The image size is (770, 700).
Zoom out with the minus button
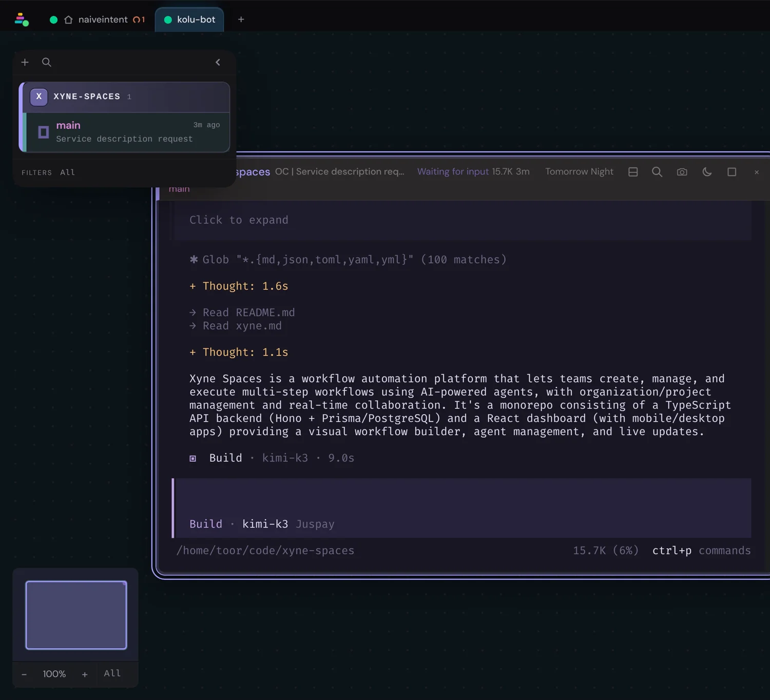(x=24, y=674)
